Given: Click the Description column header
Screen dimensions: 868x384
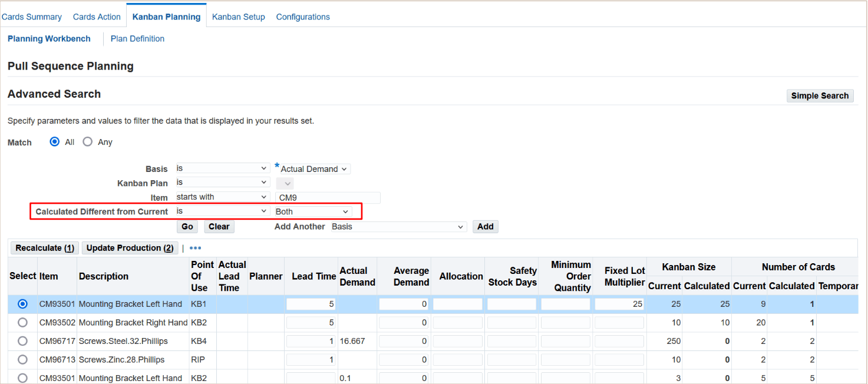Looking at the screenshot, I should (x=104, y=276).
